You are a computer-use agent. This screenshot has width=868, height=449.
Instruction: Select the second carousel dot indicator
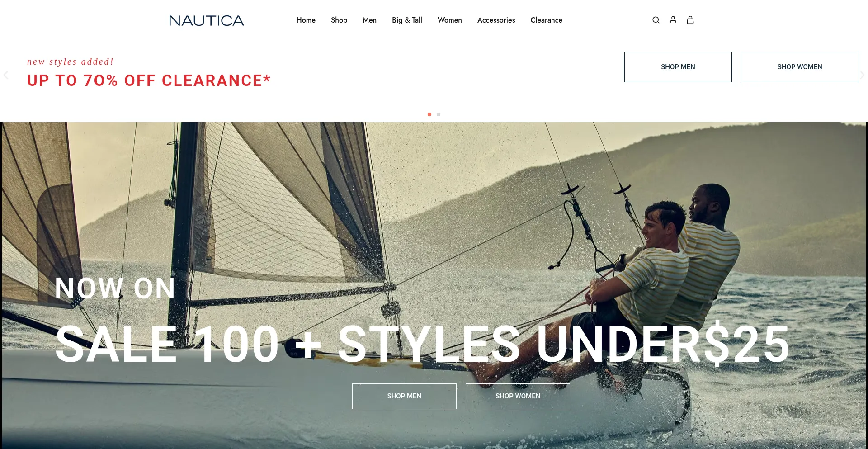click(x=439, y=114)
